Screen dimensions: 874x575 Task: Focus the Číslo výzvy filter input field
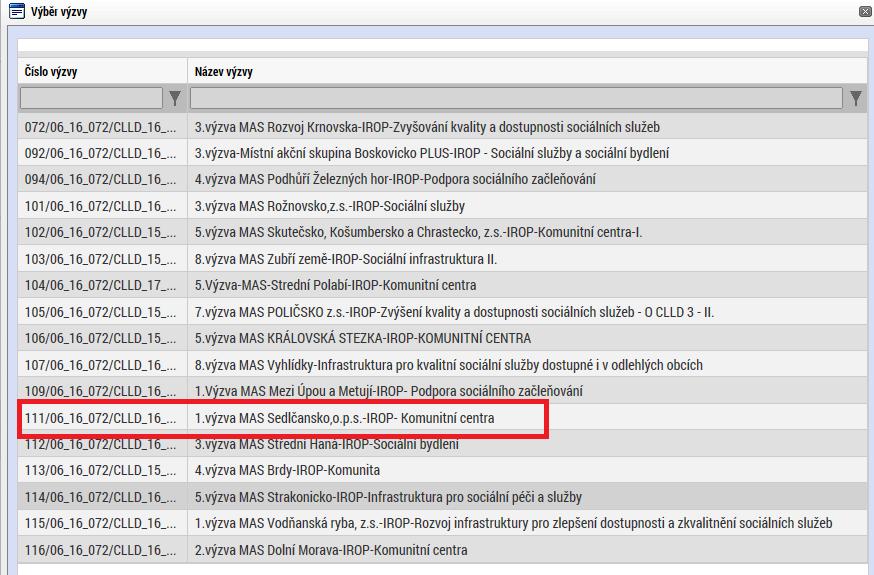coord(91,98)
